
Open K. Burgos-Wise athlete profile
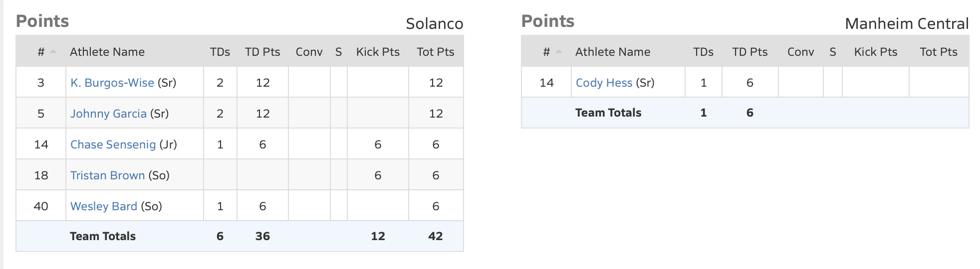(x=112, y=83)
